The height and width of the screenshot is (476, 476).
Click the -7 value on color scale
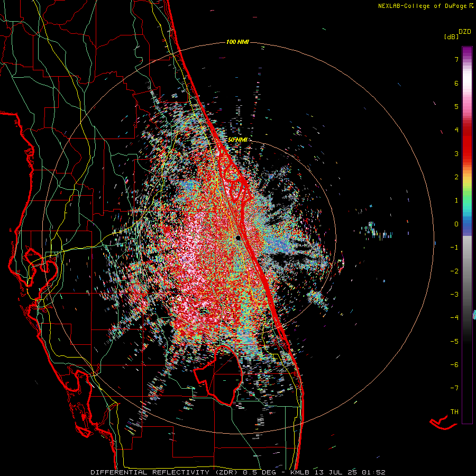pos(454,388)
